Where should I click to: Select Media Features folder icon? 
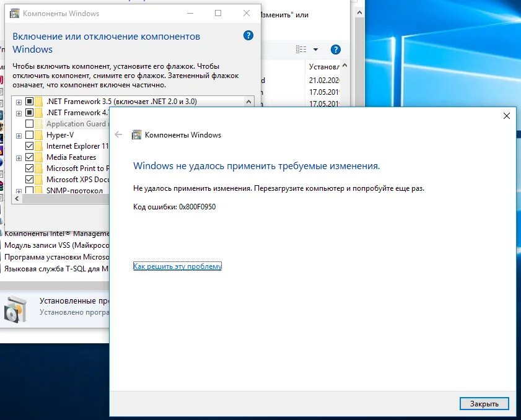[39, 157]
